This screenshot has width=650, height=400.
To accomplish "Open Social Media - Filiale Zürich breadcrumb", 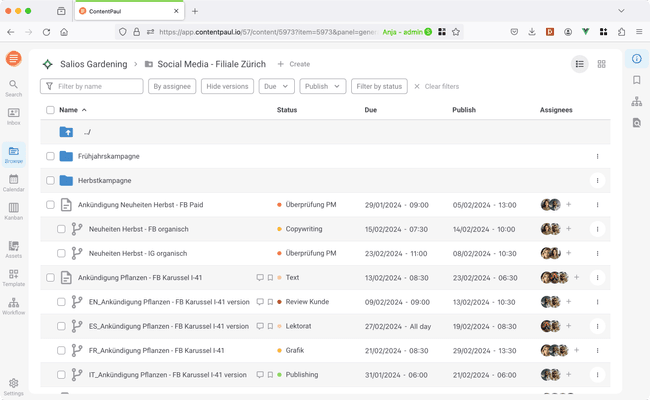I will click(211, 64).
